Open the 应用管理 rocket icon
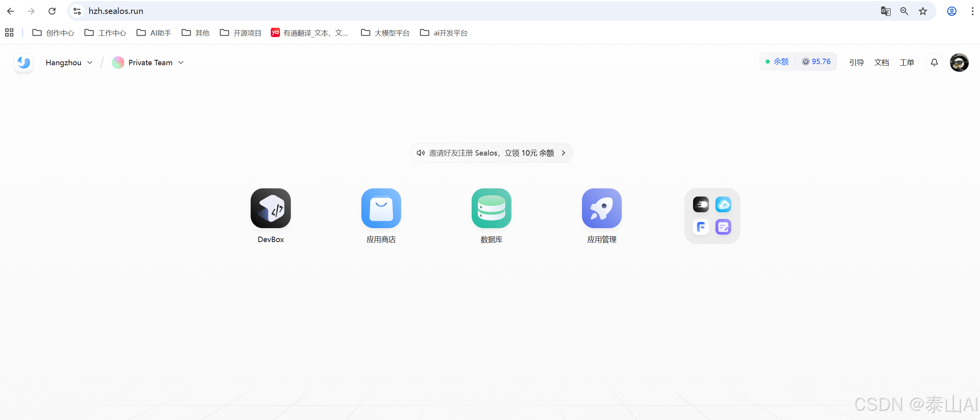980x420 pixels. 602,208
